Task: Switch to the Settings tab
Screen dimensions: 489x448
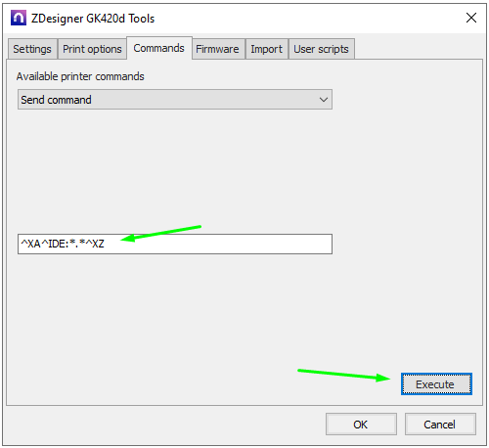Action: point(32,49)
